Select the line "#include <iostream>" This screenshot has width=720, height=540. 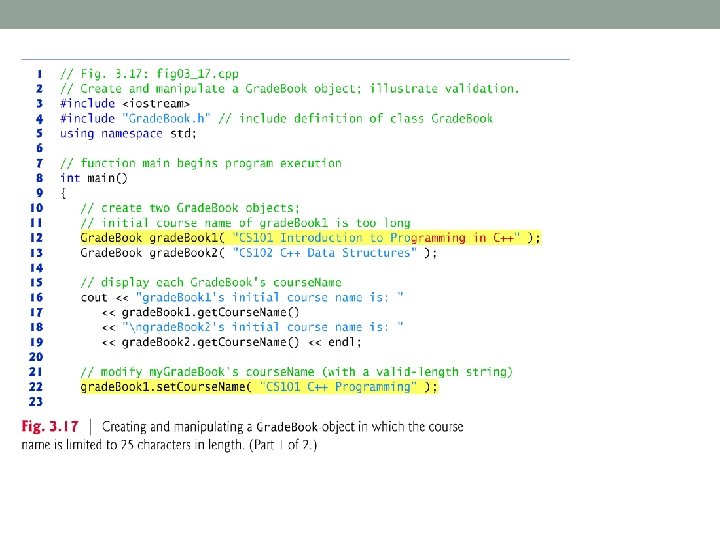click(x=125, y=103)
